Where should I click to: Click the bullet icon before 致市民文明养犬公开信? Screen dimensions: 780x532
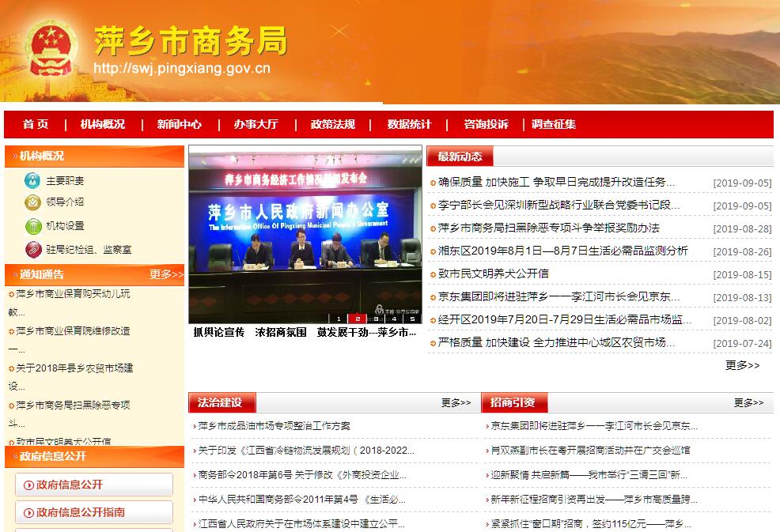pos(433,274)
